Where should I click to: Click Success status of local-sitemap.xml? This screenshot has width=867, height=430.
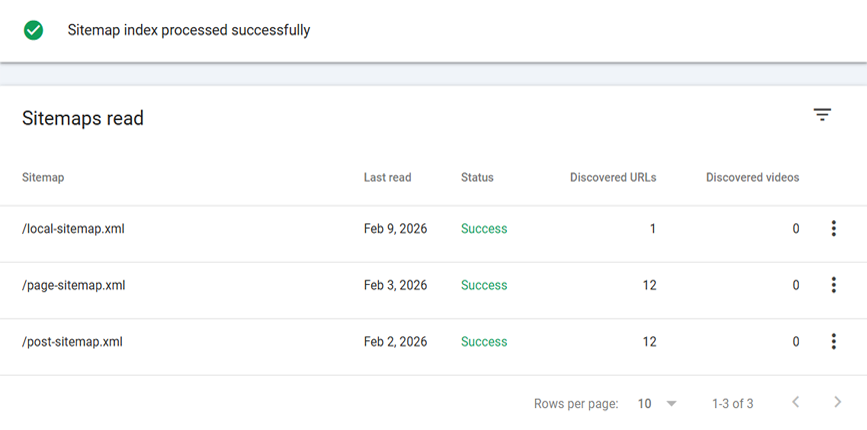tap(484, 229)
